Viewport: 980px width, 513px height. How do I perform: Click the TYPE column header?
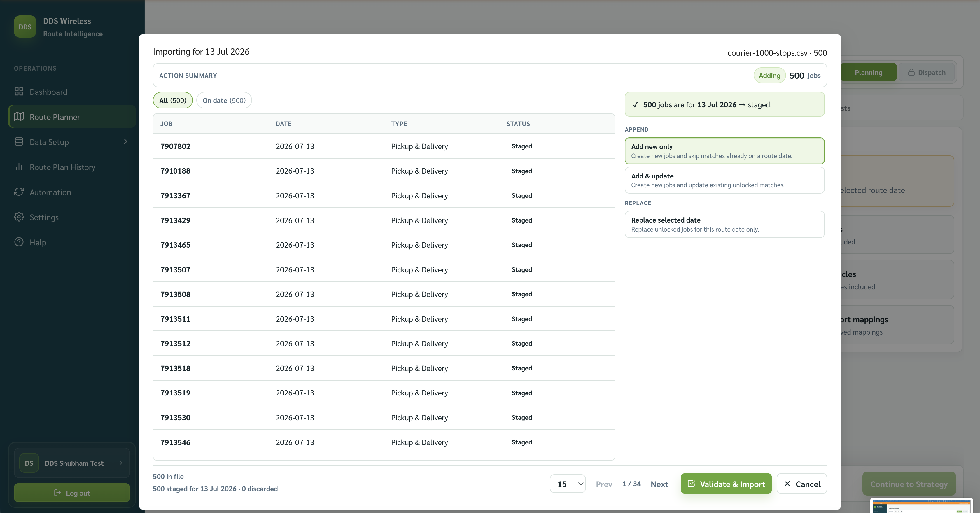click(399, 124)
